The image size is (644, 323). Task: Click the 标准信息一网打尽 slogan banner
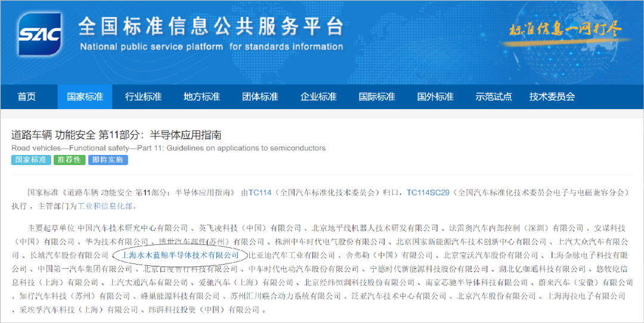(565, 30)
